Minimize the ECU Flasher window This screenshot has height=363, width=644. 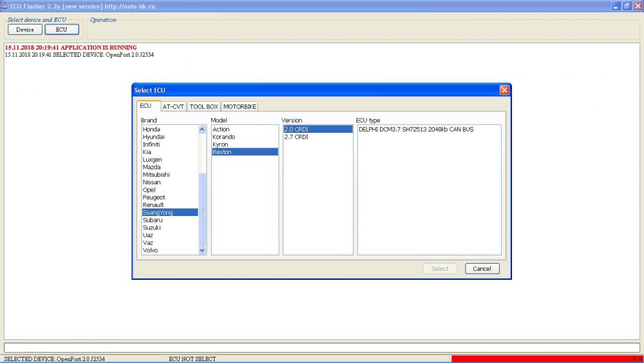[x=617, y=5]
